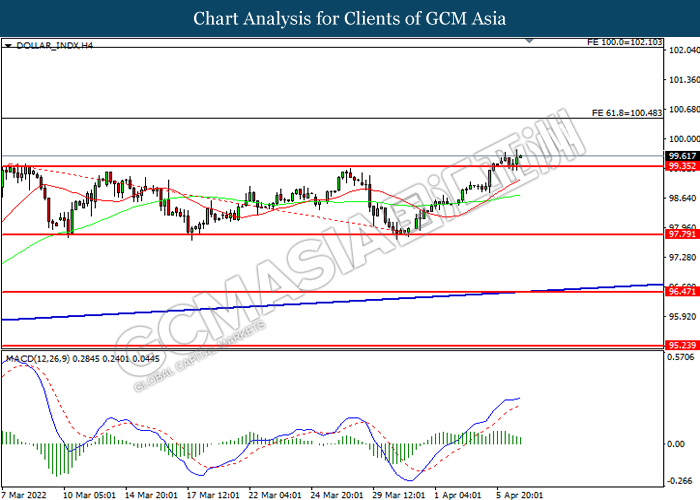Click the 1 Apr 04:01 time label
700x500 pixels.
click(458, 495)
